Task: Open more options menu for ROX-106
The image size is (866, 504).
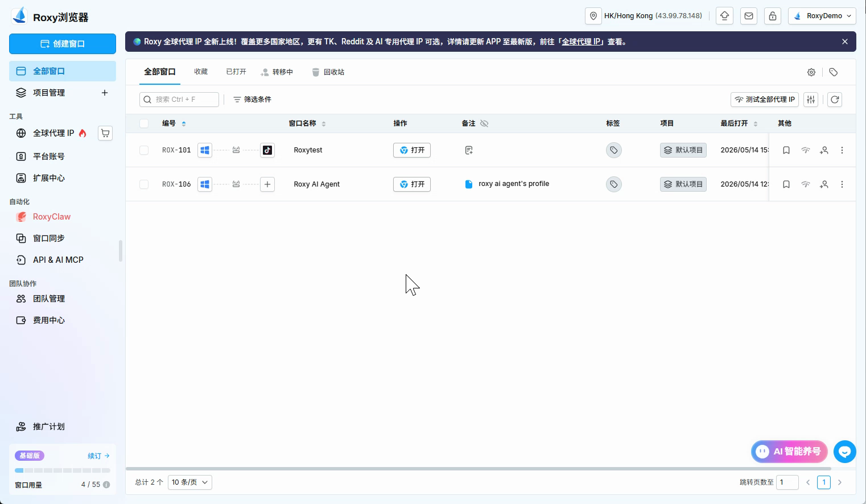Action: [x=842, y=184]
